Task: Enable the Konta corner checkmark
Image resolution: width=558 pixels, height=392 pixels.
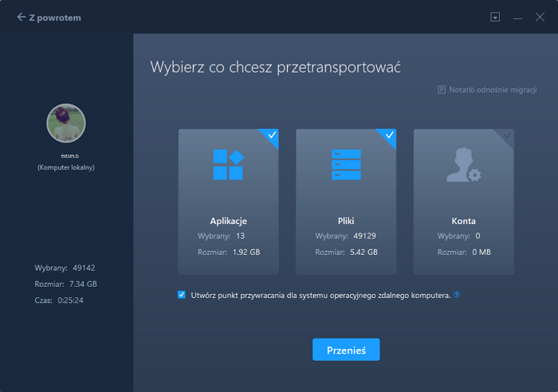Action: tap(507, 136)
